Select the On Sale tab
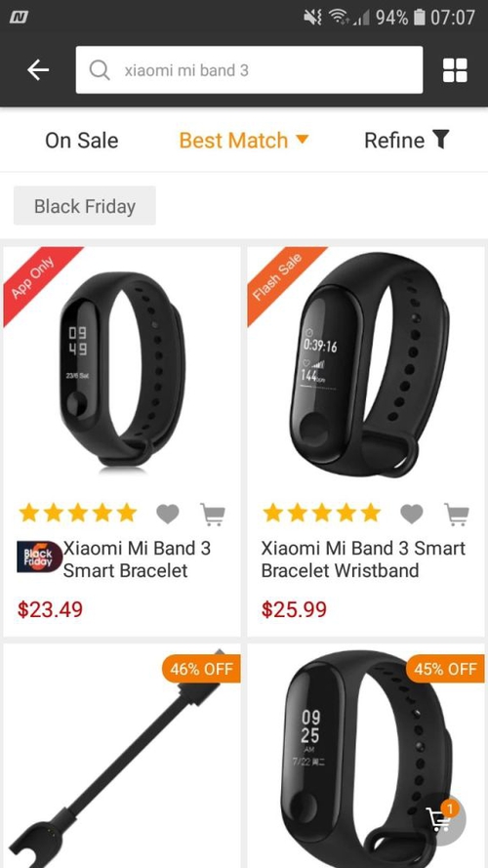 point(81,140)
